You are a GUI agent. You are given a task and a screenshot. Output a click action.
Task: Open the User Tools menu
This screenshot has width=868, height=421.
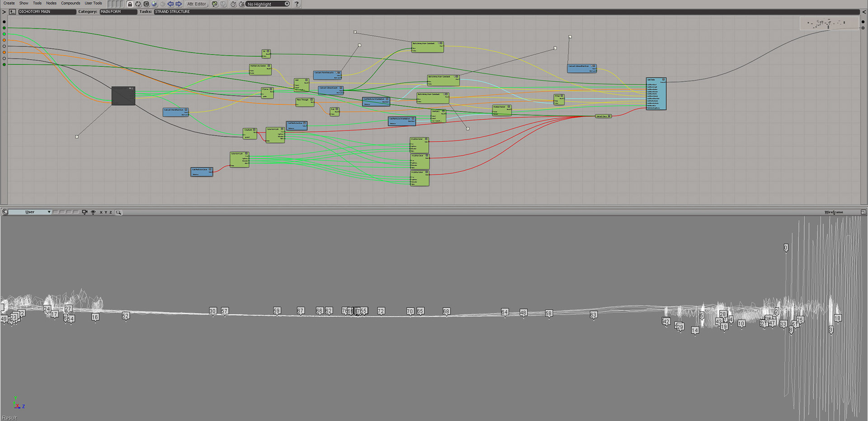[93, 3]
